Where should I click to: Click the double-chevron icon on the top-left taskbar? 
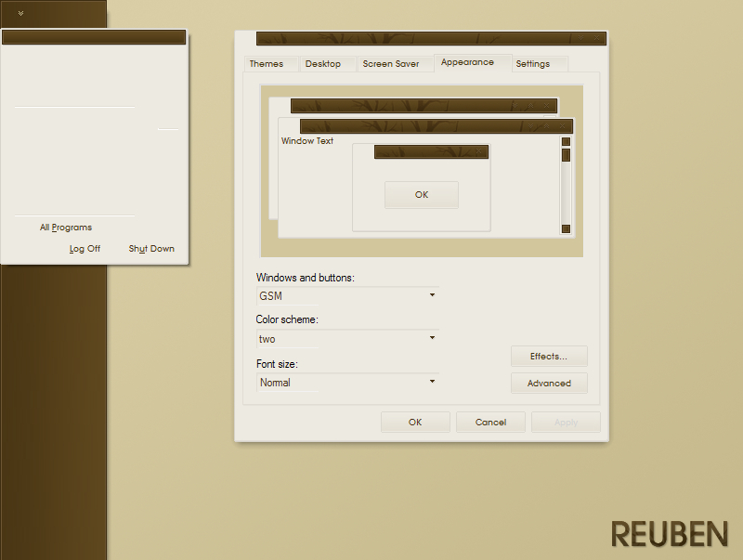coord(20,13)
